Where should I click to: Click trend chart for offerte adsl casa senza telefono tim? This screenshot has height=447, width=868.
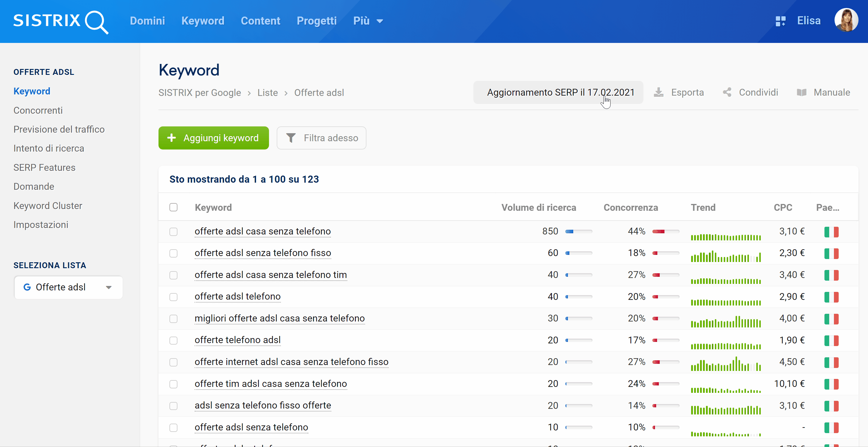click(726, 281)
